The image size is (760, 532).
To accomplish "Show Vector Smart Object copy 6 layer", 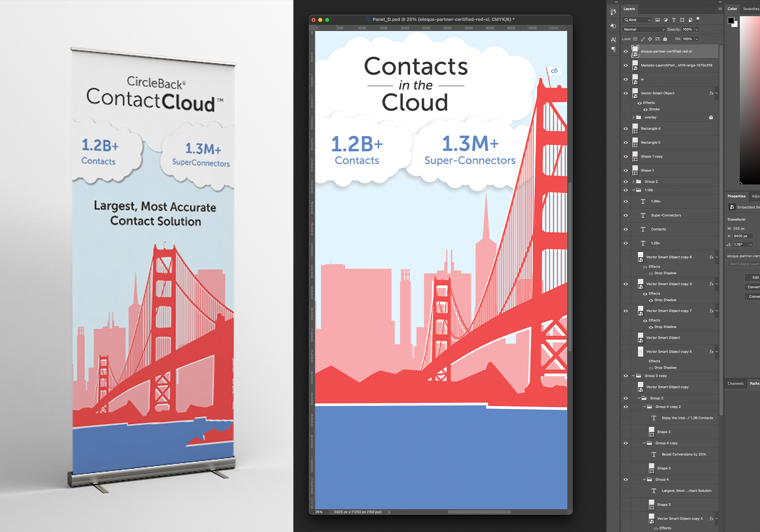I will [x=625, y=257].
